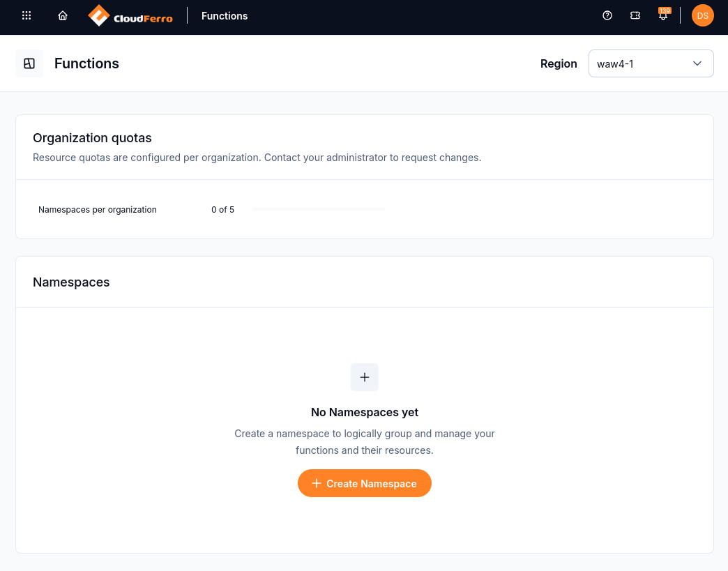The width and height of the screenshot is (728, 571).
Task: Click the "No Namespaces yet" text
Action: click(x=365, y=412)
